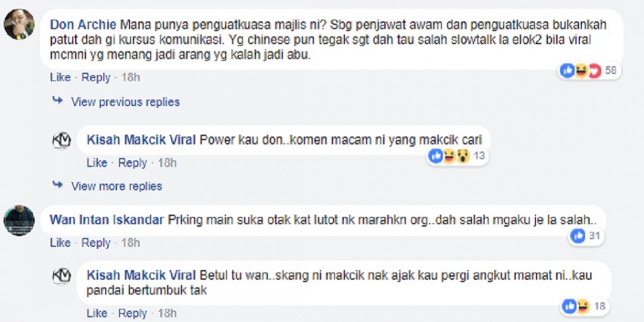Click the arrow icon beside View previous replies
The height and width of the screenshot is (322, 644).
pos(57,100)
